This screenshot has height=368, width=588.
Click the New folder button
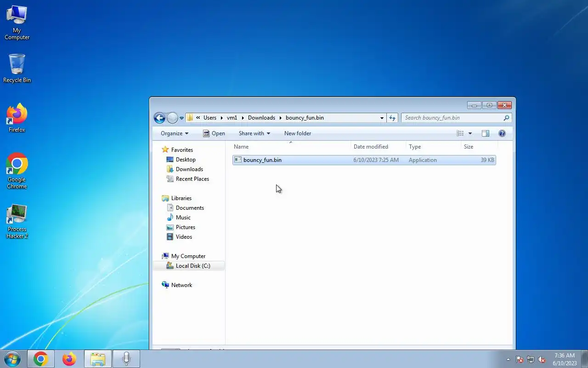click(x=298, y=133)
